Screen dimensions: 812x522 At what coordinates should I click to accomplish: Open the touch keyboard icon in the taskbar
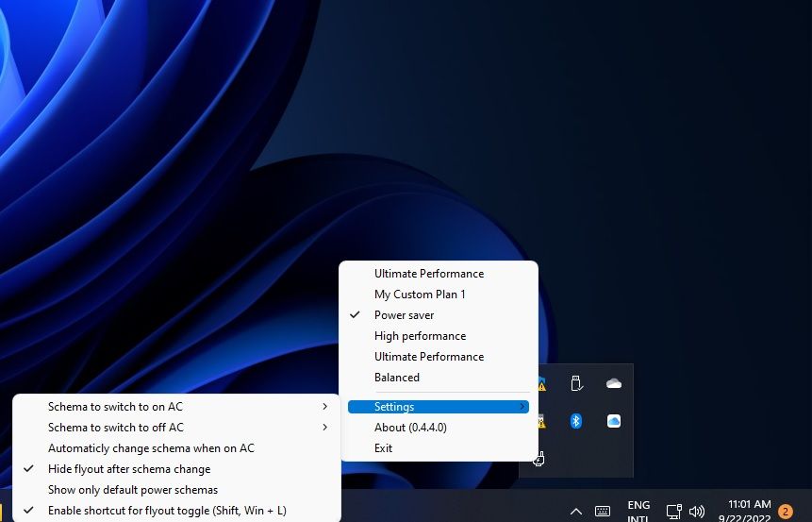pos(603,511)
